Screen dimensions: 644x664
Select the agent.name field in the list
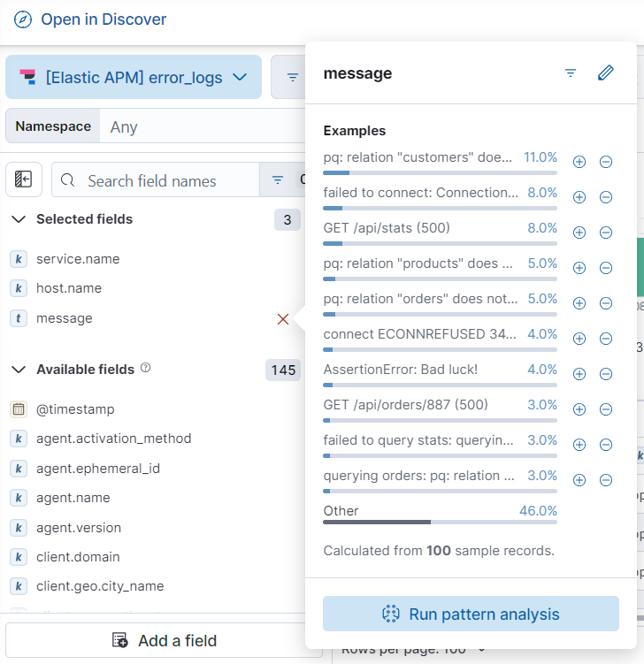click(73, 498)
